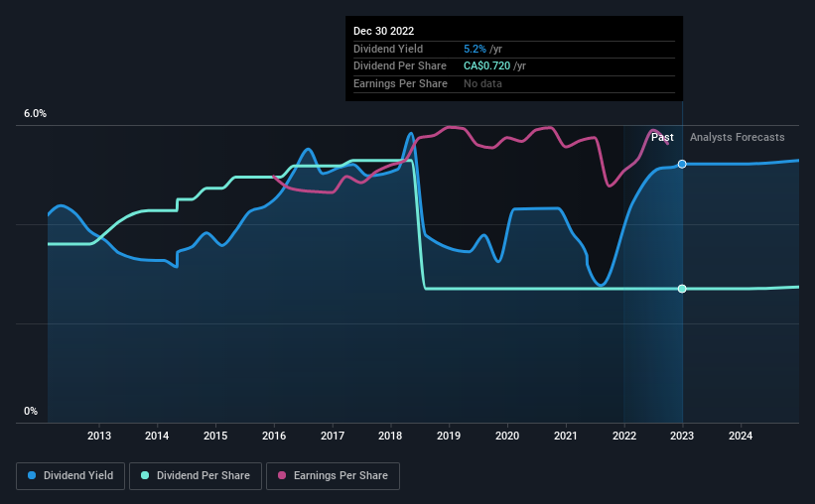
Task: Click the teal Dividend Per Share legend dot
Action: click(145, 475)
